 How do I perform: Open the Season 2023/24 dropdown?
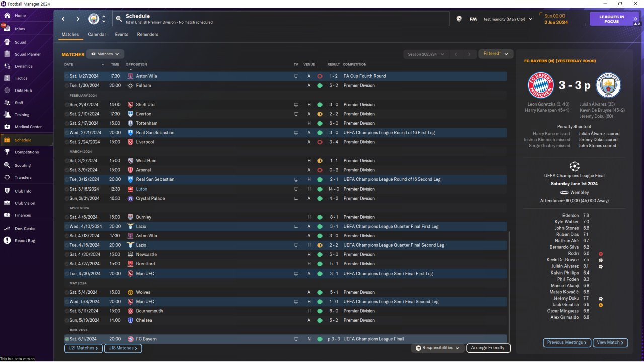[425, 54]
